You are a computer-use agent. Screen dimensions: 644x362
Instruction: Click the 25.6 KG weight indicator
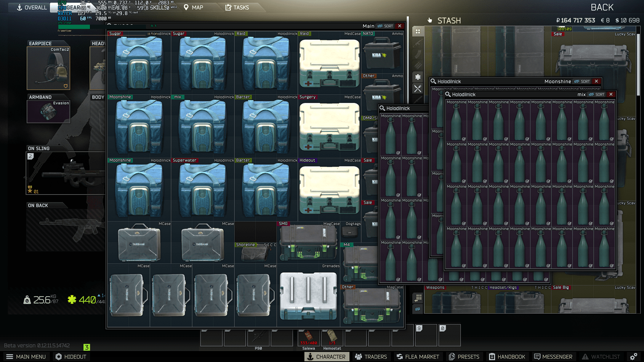coord(41,300)
